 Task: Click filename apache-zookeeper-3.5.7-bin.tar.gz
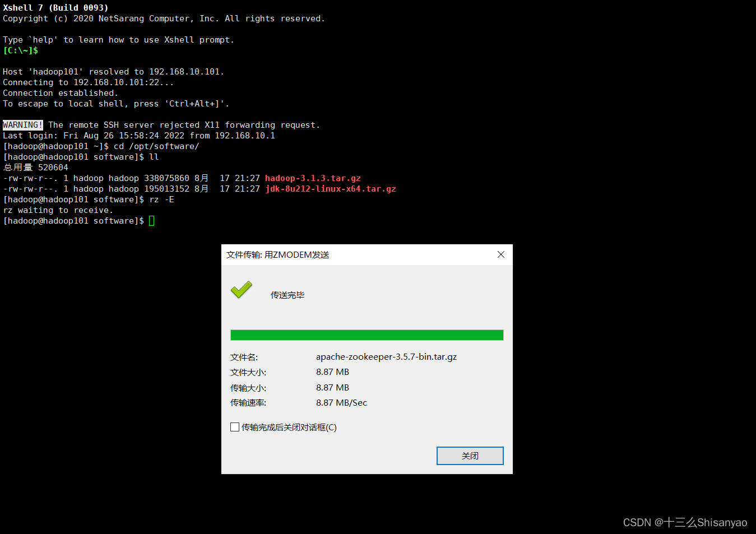point(386,357)
